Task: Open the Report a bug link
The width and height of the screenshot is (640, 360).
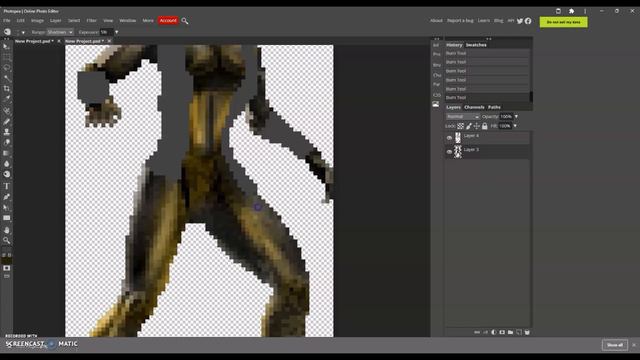Action: (460, 20)
